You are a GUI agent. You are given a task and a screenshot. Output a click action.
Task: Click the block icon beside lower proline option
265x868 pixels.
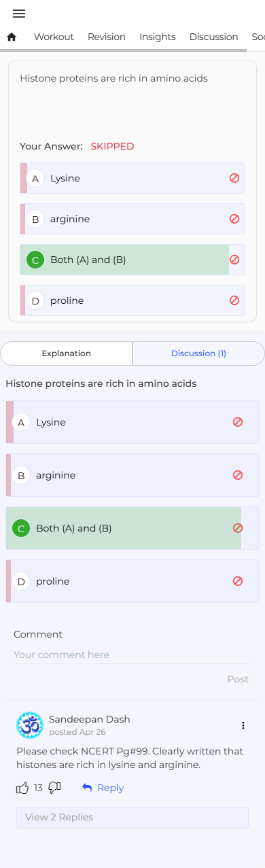tap(238, 581)
